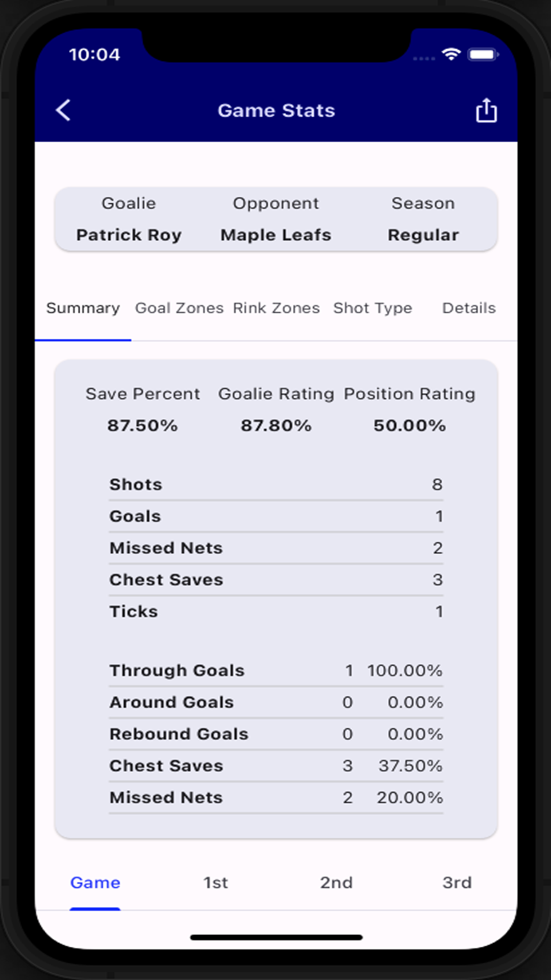Tap the Goalie Rating 87.80% value
Image resolution: width=551 pixels, height=980 pixels.
[276, 426]
